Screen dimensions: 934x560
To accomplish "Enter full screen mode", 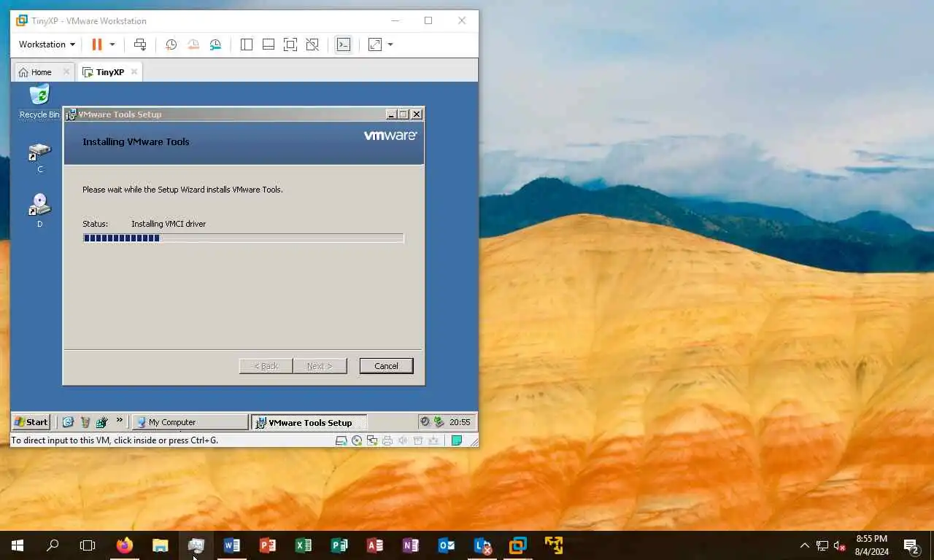I will (x=290, y=44).
